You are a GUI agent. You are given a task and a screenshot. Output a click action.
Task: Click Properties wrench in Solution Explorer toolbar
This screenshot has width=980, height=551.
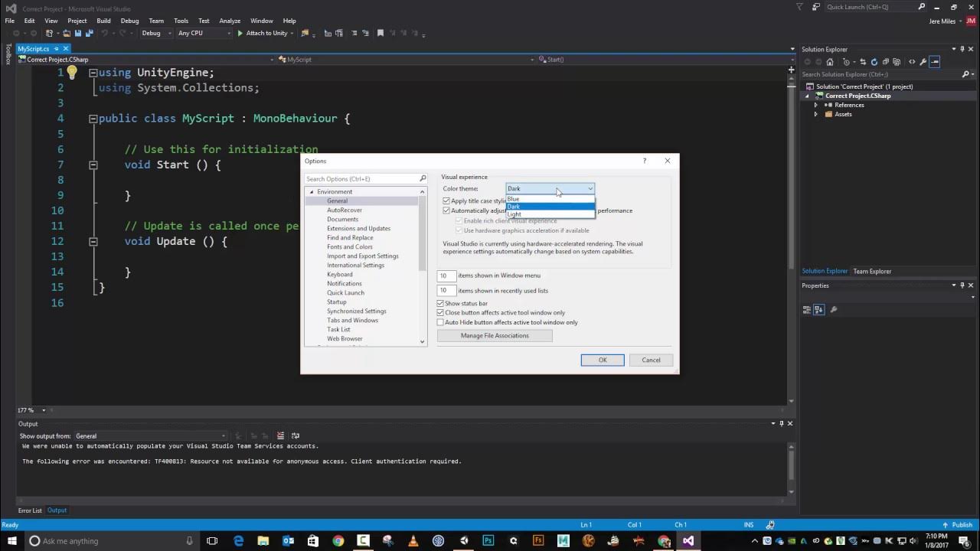923,62
